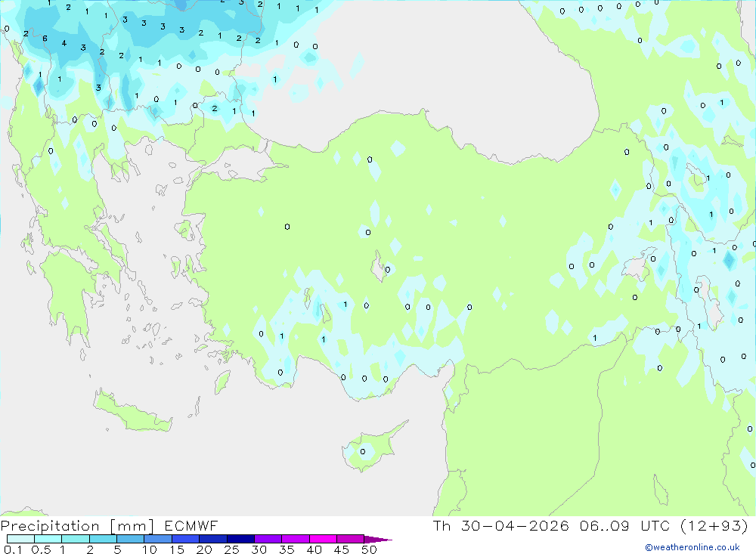756x554 pixels.
Task: Click the legend label '30'
Action: (x=259, y=549)
